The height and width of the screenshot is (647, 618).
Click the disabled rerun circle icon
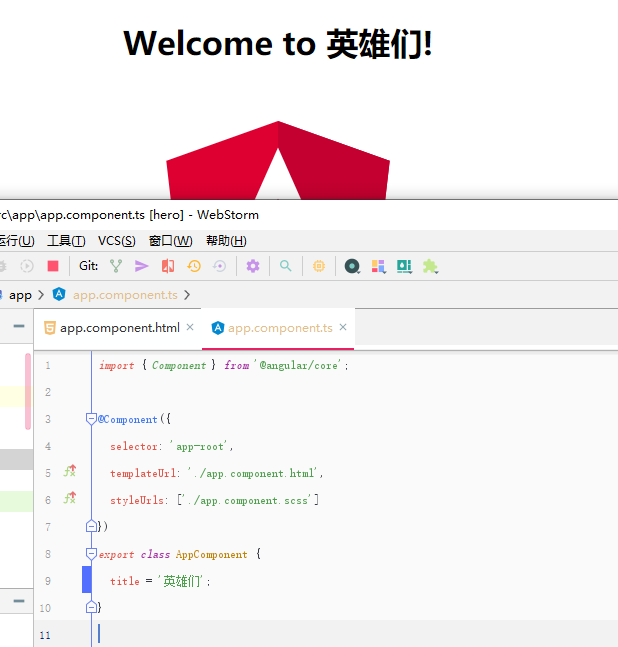(27, 266)
